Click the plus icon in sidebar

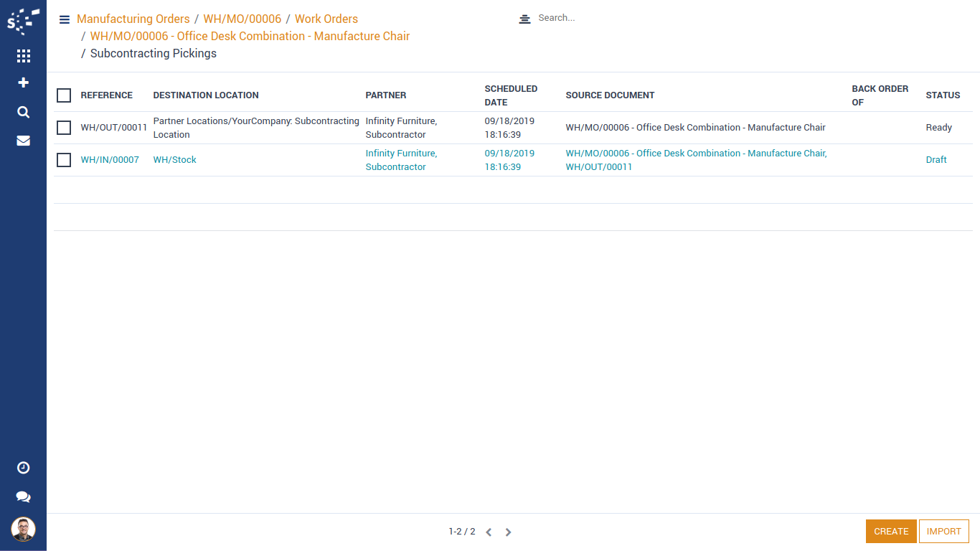[23, 83]
